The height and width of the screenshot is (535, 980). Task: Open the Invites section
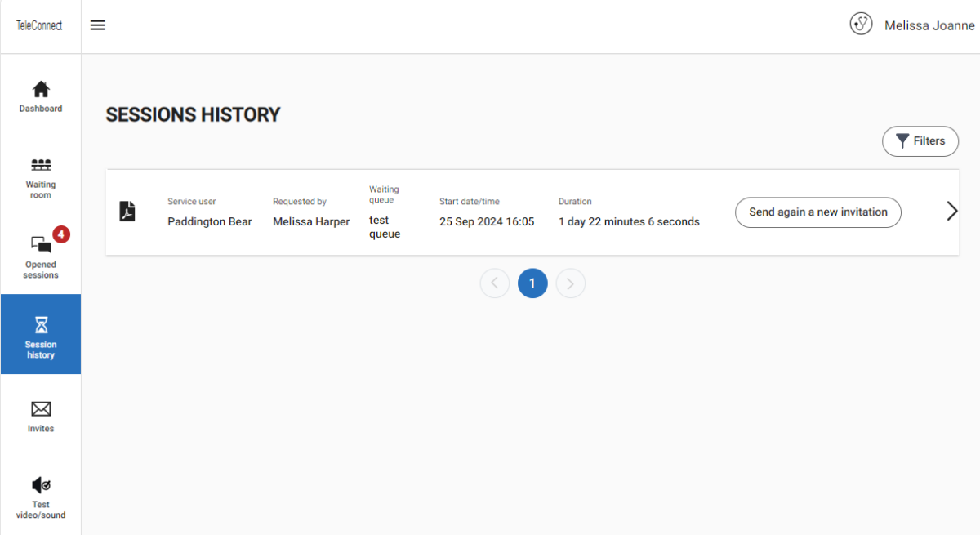(x=41, y=415)
